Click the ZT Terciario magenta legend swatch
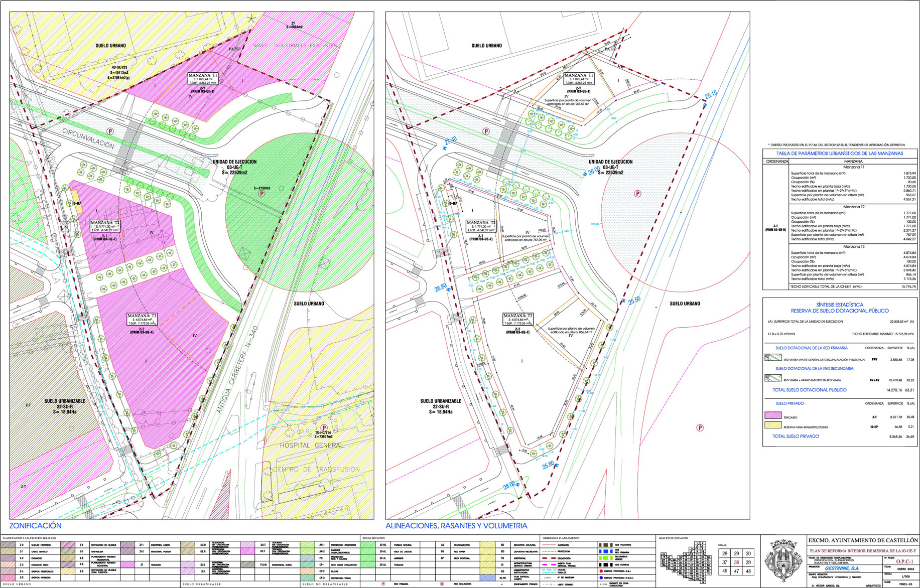Viewport: 920px width, 588px height. point(127,564)
